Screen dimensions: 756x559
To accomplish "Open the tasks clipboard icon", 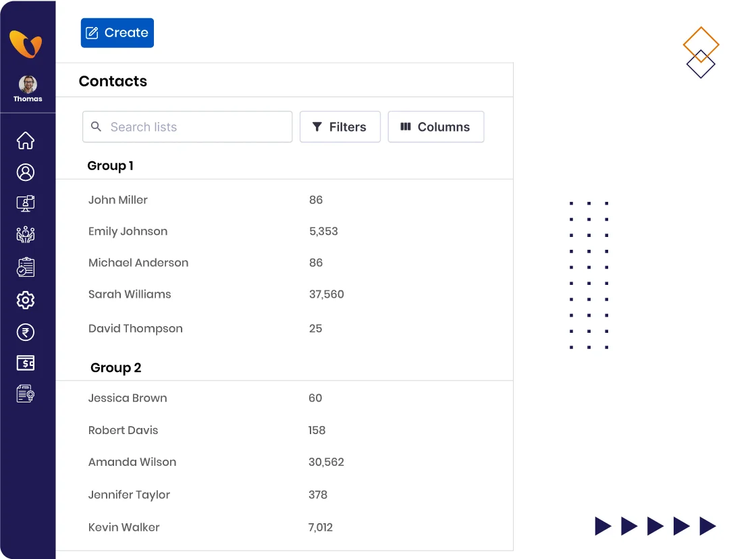I will click(26, 267).
